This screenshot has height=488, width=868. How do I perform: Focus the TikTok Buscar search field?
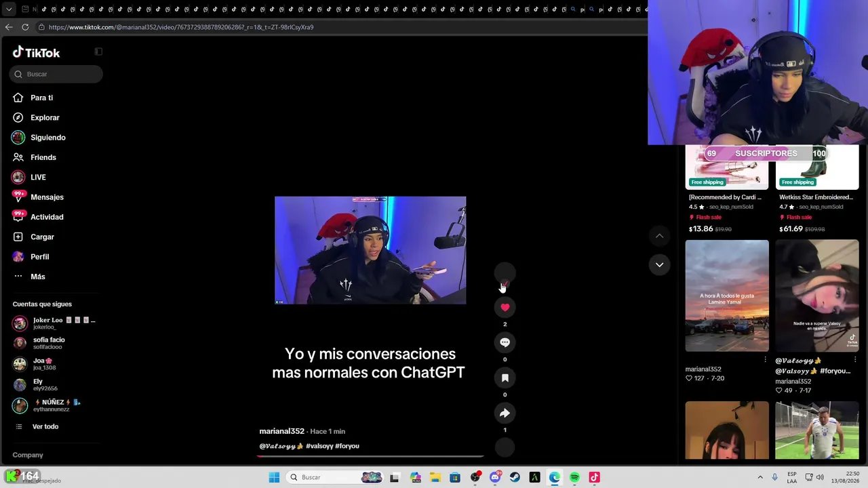(x=57, y=74)
